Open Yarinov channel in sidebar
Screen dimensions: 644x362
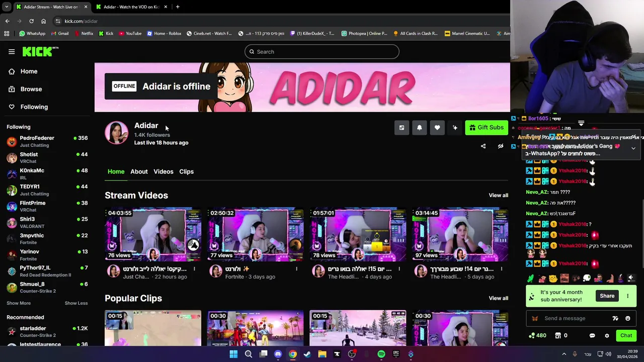coord(47,255)
